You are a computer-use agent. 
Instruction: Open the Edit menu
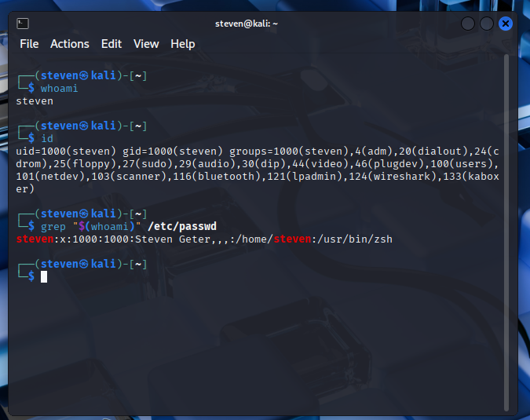111,44
